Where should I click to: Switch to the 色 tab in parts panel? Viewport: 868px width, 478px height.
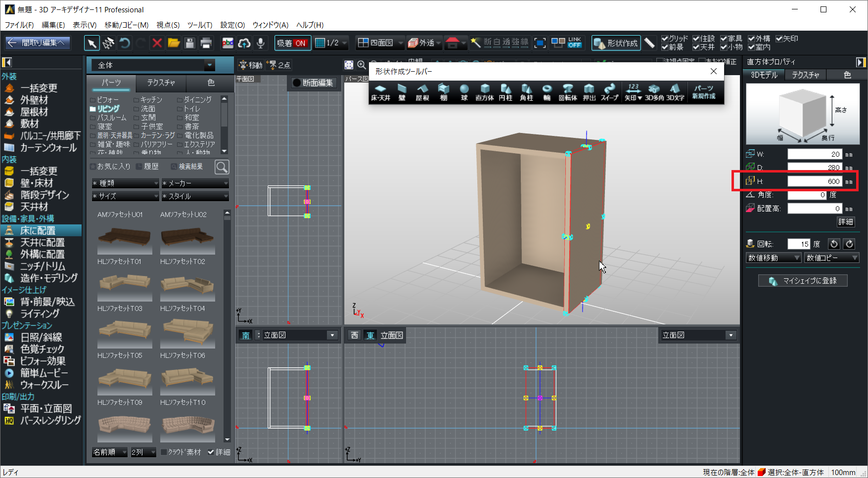coord(211,83)
